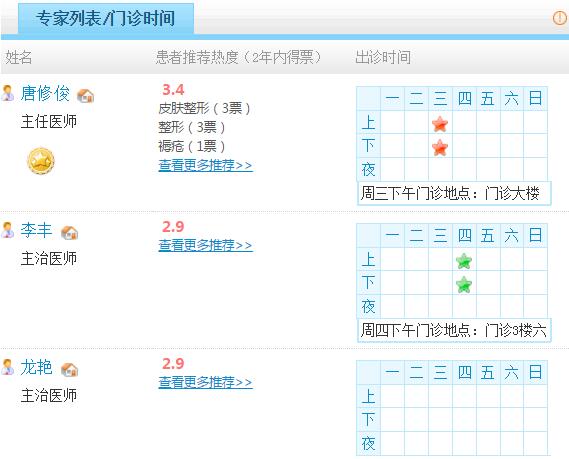Click the gold star medal under 唐修俊

(41, 161)
